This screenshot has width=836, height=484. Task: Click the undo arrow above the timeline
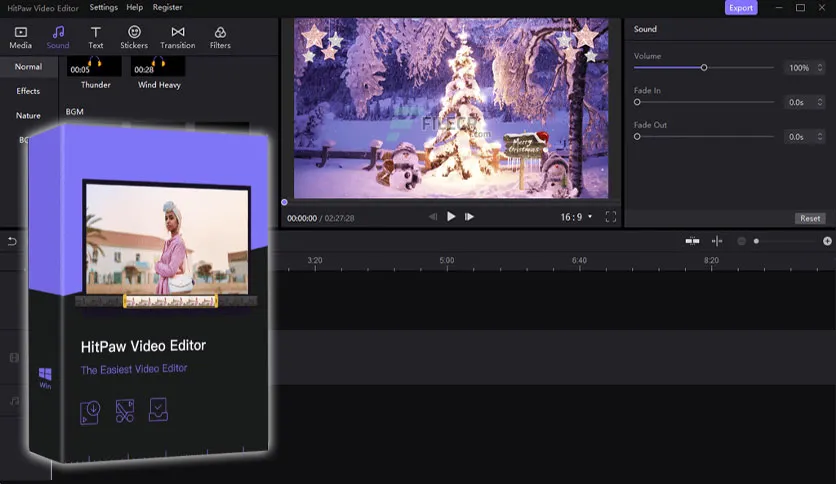click(x=12, y=241)
